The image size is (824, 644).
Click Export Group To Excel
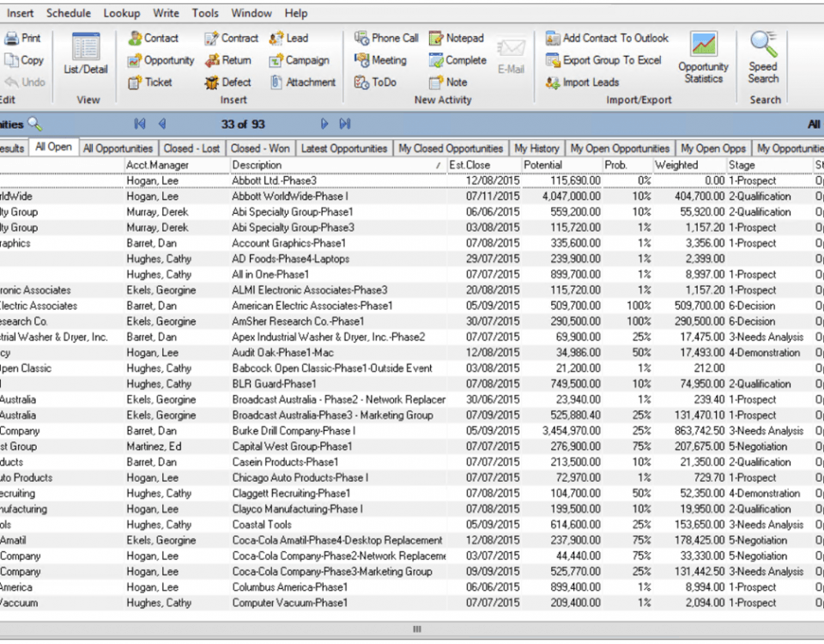coord(603,60)
